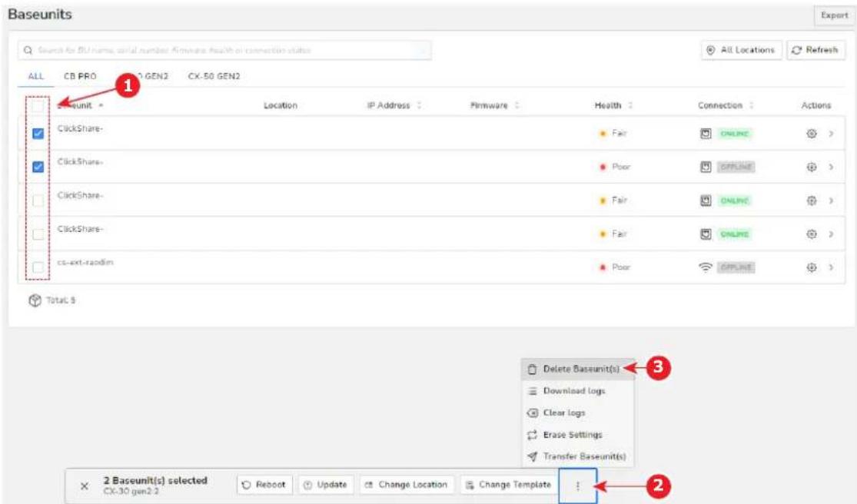857x504 pixels.
Task: Click the Change Location button
Action: point(407,485)
